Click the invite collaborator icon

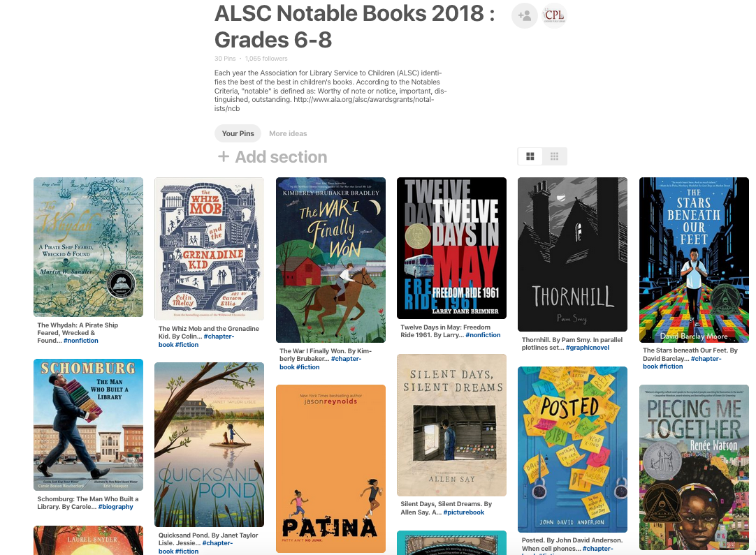525,16
